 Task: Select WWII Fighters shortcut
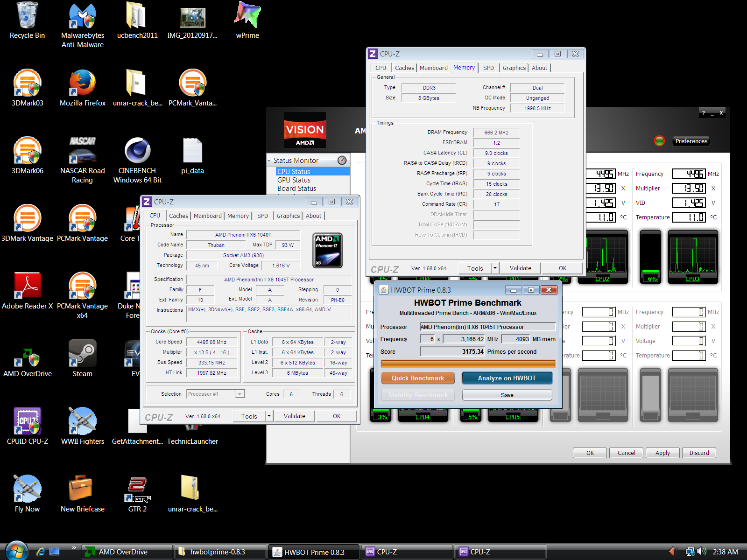click(83, 427)
